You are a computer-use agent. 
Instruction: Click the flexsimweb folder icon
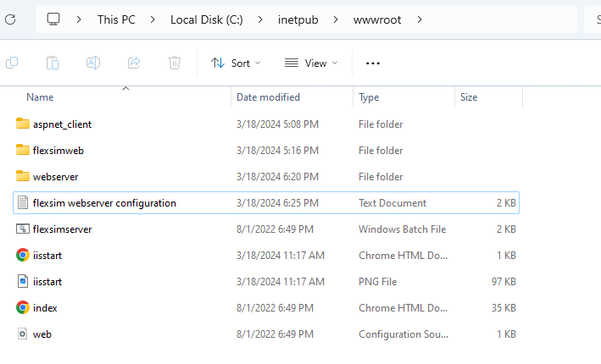pyautogui.click(x=23, y=150)
